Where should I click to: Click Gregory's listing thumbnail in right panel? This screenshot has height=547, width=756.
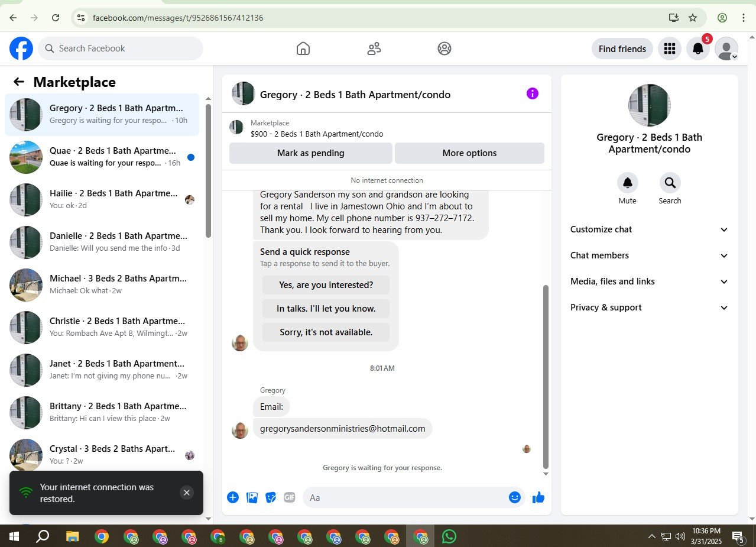(x=649, y=105)
